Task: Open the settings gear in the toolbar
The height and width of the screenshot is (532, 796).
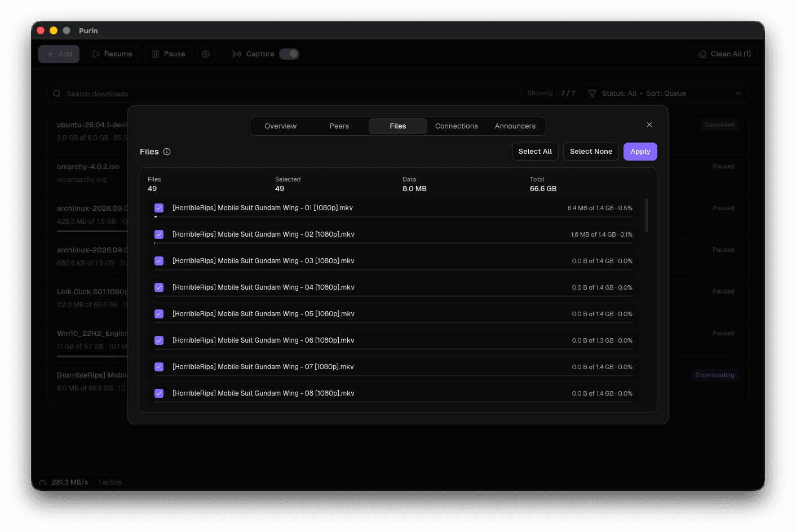Action: [x=206, y=54]
